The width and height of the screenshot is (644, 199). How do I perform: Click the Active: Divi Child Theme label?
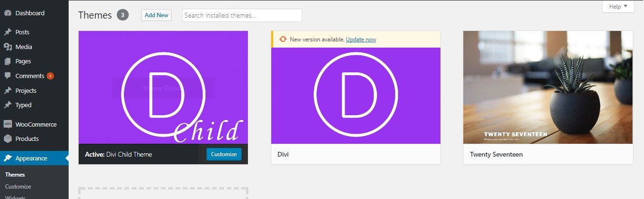tap(118, 154)
